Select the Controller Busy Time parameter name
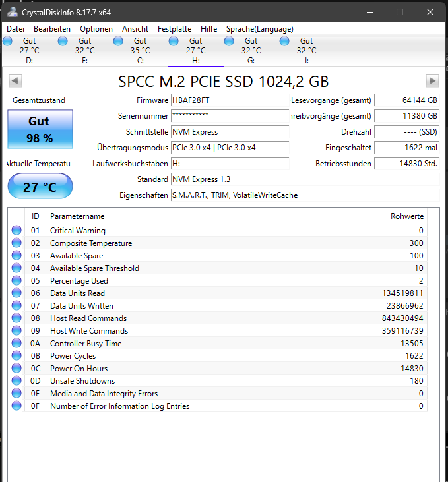 (x=86, y=343)
